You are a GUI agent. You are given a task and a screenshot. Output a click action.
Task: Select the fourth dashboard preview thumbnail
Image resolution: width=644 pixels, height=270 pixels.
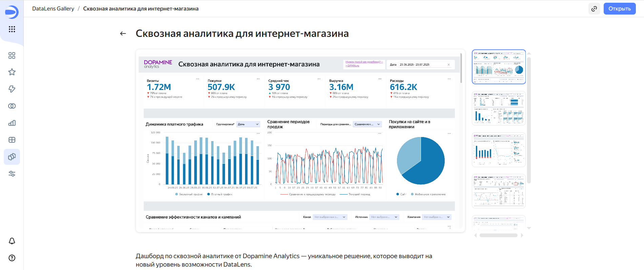[499, 191]
